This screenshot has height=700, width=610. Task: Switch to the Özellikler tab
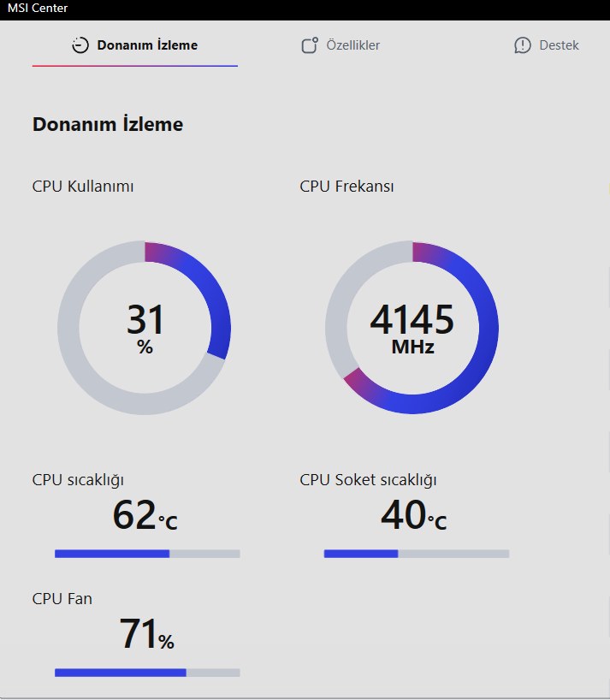point(341,45)
